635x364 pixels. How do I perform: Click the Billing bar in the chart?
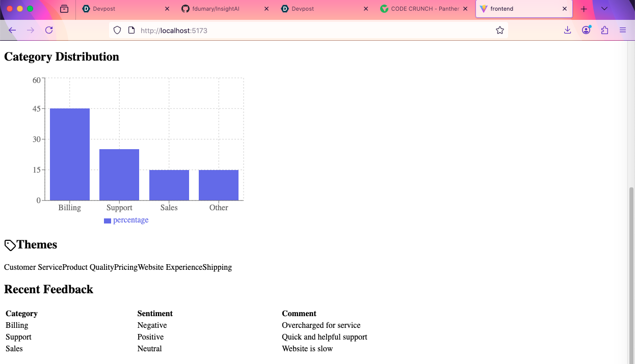click(69, 153)
